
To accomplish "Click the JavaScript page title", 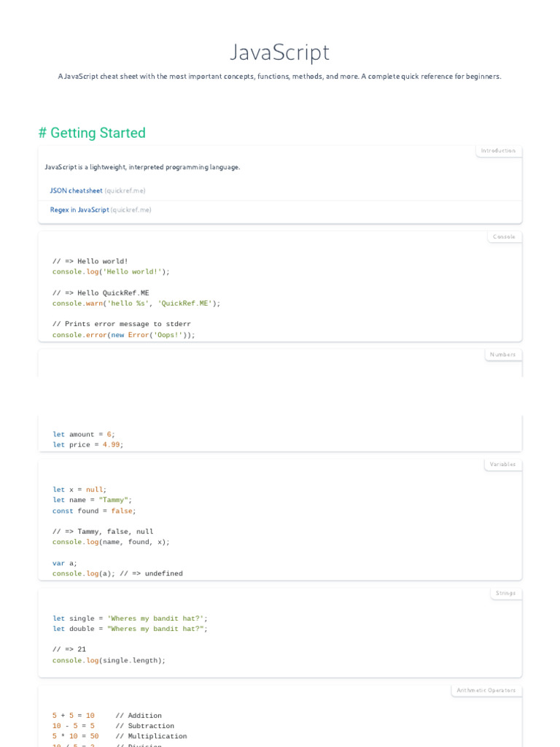I will click(280, 53).
